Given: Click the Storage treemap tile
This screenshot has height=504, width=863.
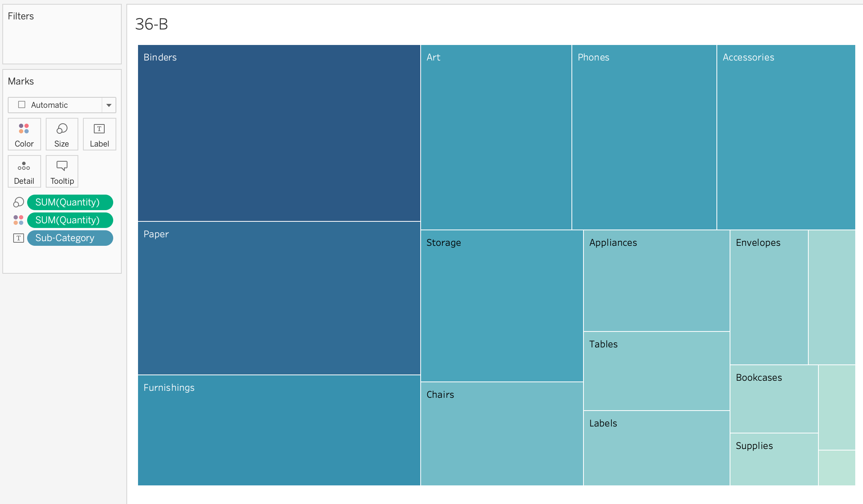Looking at the screenshot, I should (502, 306).
